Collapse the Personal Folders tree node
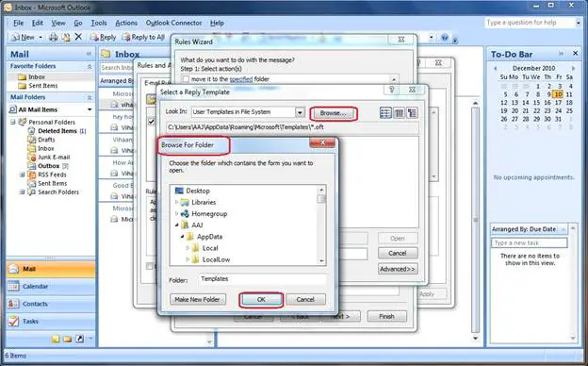Viewport: 588px width, 366px height. coord(13,122)
